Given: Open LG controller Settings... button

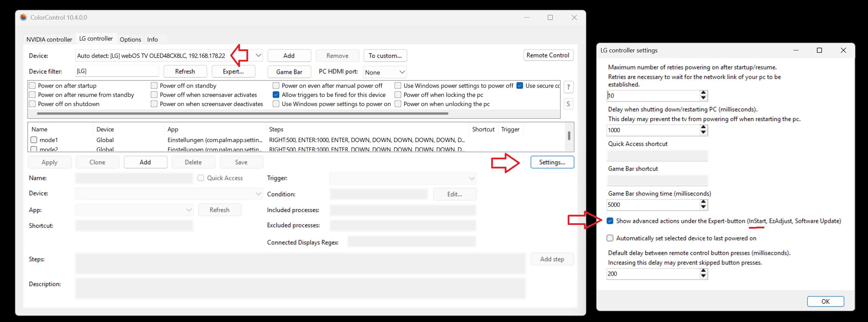Looking at the screenshot, I should (552, 162).
